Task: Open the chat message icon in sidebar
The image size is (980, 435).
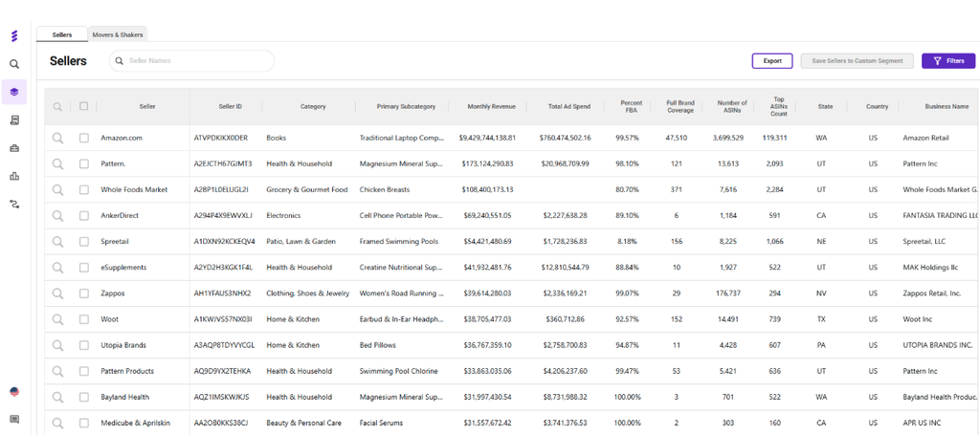Action: pos(14,420)
